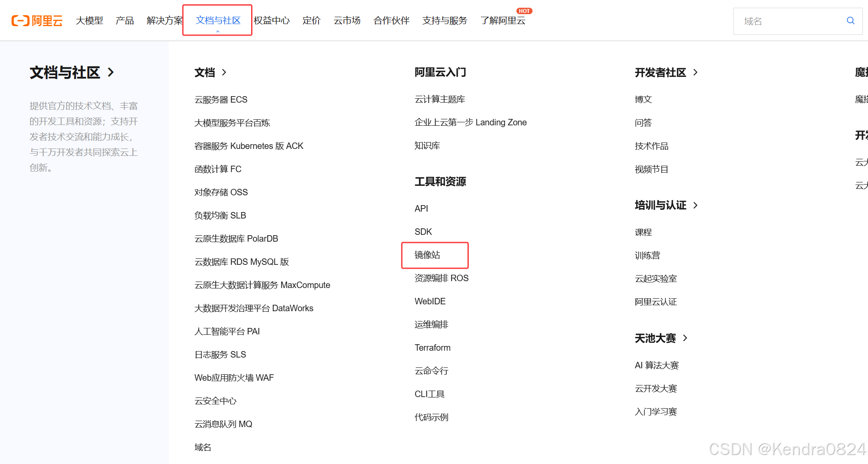The width and height of the screenshot is (868, 464).
Task: Click the chevron beside 文档与社区 heading
Action: pyautogui.click(x=111, y=72)
